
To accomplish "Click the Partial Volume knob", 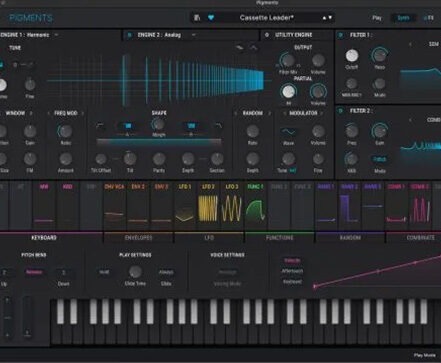I will tap(318, 91).
